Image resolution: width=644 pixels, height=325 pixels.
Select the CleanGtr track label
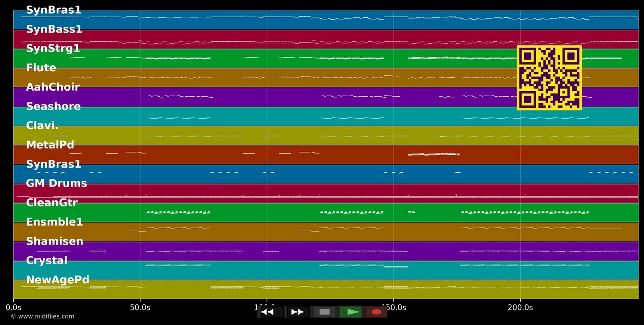[x=52, y=203]
